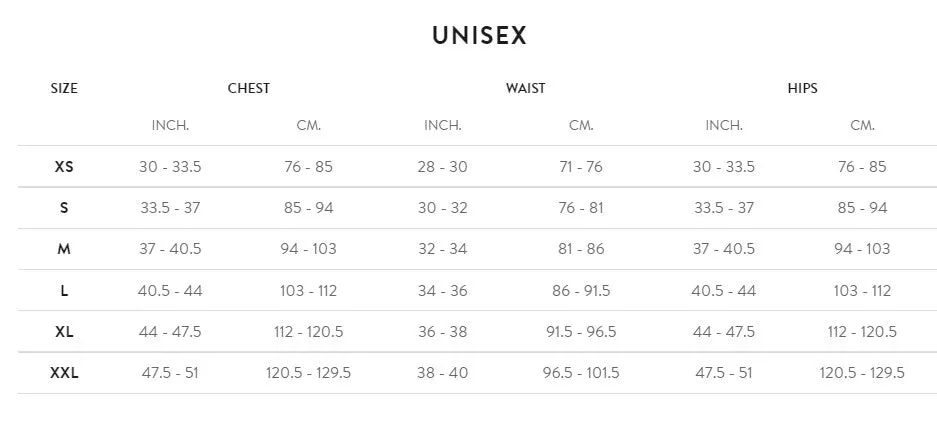Select the XS size row label

(64, 167)
